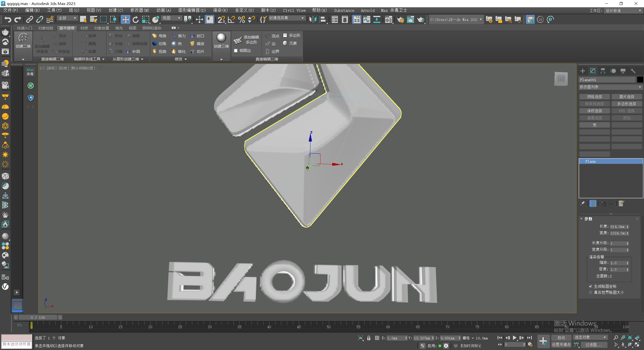644x350 pixels.
Task: Click the Plane001 object color swatch
Action: [640, 80]
